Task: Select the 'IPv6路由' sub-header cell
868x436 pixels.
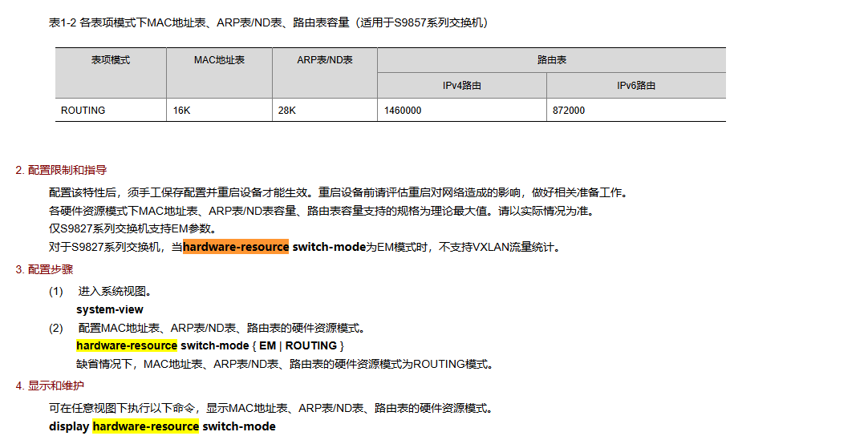Action: pyautogui.click(x=636, y=86)
